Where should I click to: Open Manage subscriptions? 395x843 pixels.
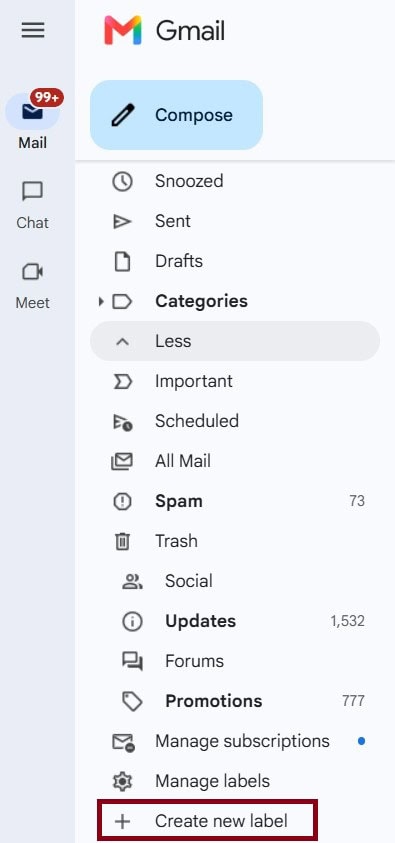[x=242, y=741]
